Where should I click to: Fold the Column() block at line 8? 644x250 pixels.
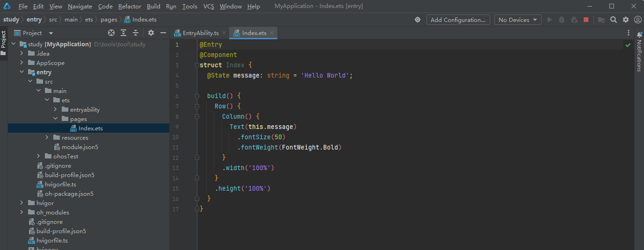tap(197, 116)
